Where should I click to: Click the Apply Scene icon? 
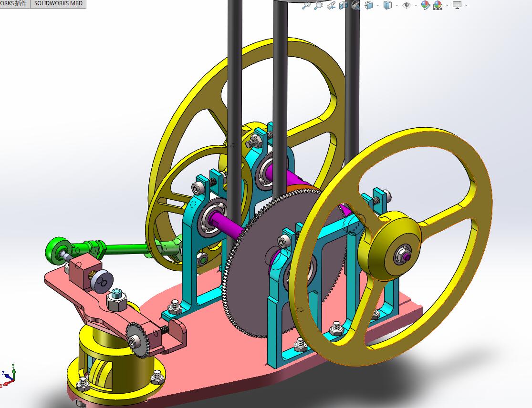click(x=438, y=5)
